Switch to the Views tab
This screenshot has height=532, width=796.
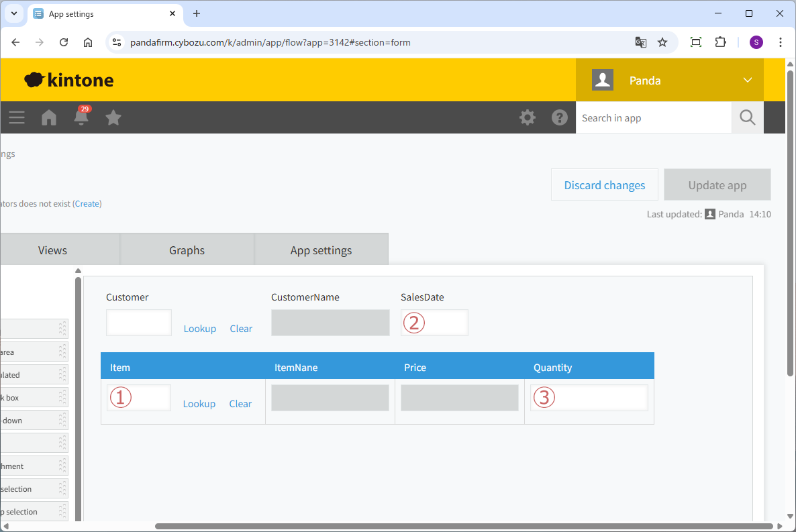tap(52, 250)
